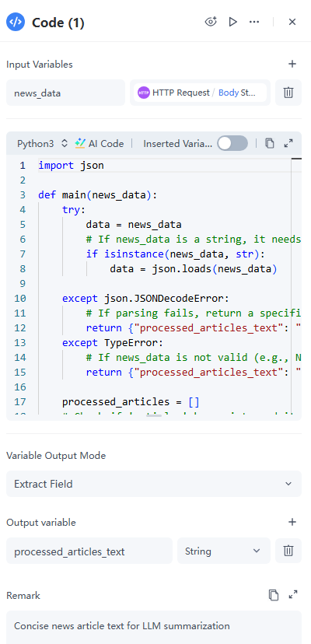Expand code editor to fullscreen
Image resolution: width=311 pixels, height=644 pixels.
tap(288, 143)
